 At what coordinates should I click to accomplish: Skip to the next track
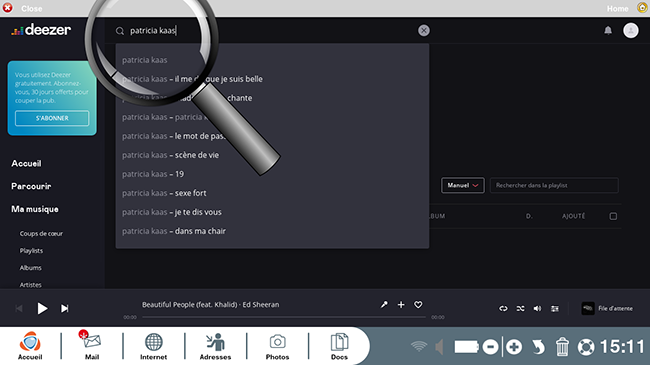click(x=65, y=308)
